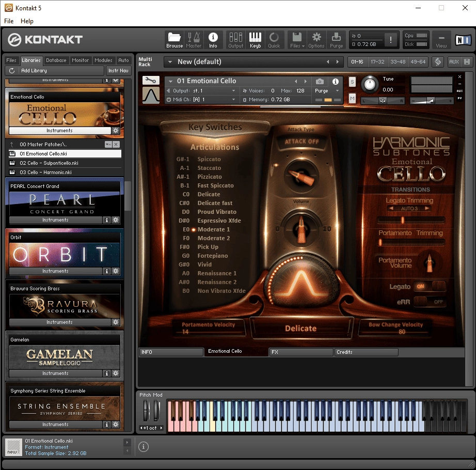This screenshot has height=470, width=476.
Task: Toggle the ATTACK OFF button
Action: point(302,142)
